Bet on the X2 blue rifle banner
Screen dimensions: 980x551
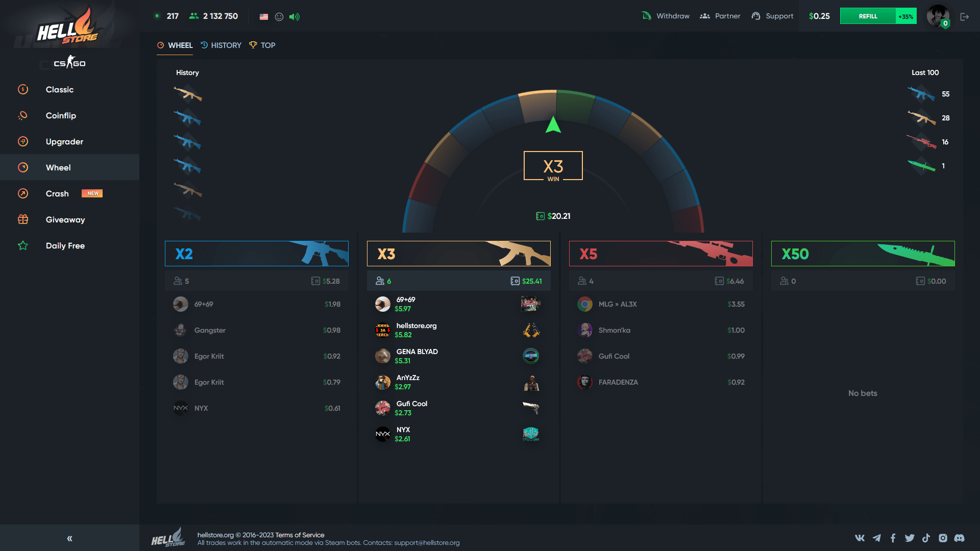tap(257, 254)
